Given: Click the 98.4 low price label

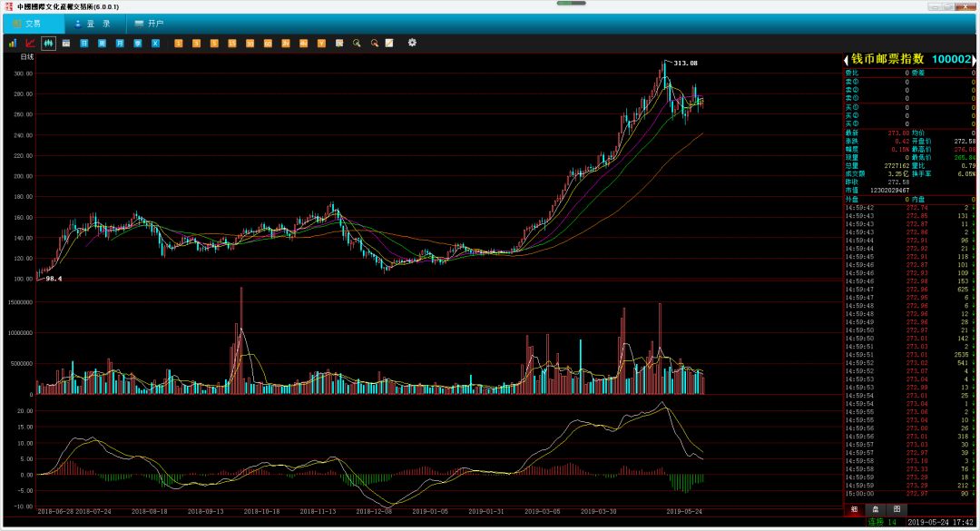Looking at the screenshot, I should coord(54,279).
